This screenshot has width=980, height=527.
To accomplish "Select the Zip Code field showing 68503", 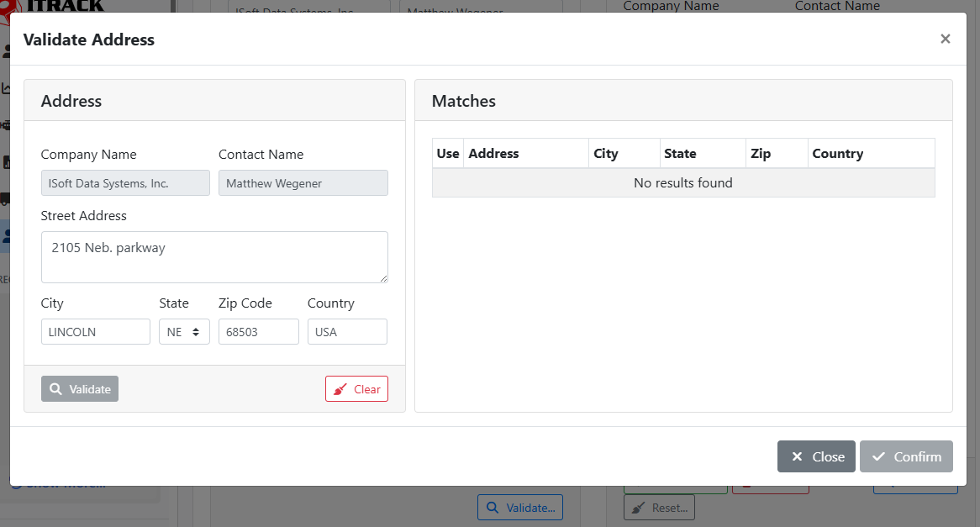I will tap(258, 331).
